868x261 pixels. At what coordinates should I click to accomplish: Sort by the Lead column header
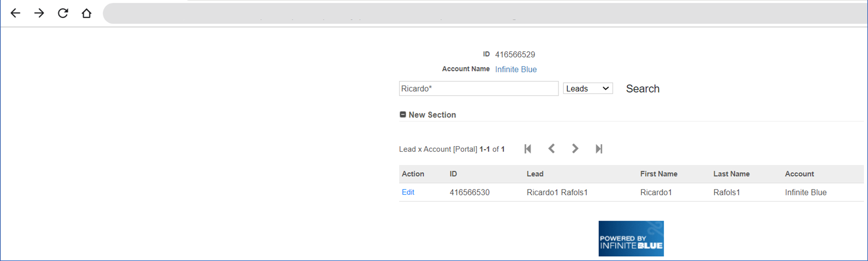pyautogui.click(x=535, y=174)
